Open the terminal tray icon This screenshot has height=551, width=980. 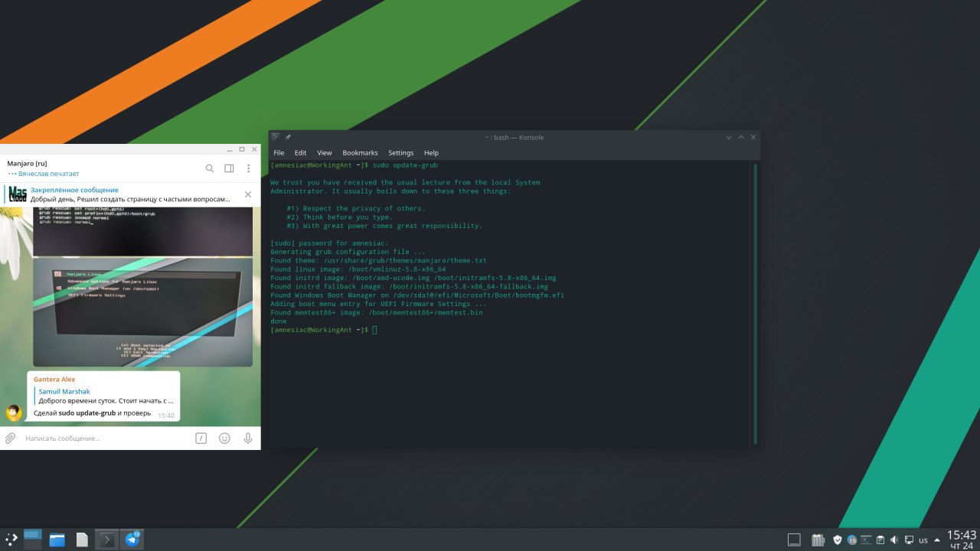tap(867, 540)
